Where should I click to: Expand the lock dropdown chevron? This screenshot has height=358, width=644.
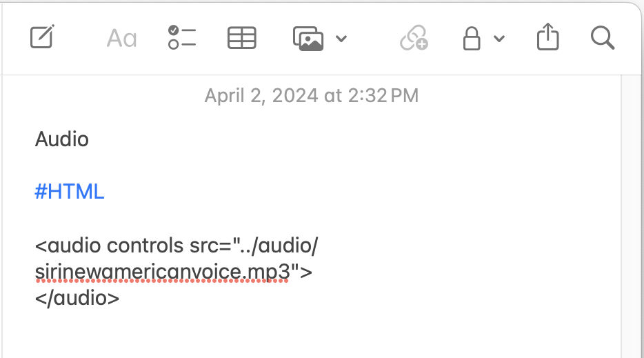pos(499,39)
